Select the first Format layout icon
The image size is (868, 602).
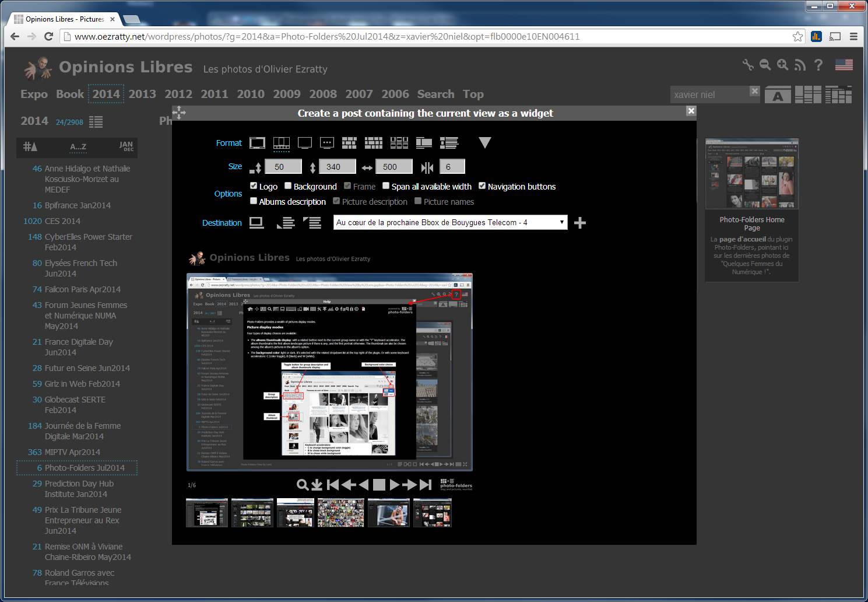(x=257, y=143)
